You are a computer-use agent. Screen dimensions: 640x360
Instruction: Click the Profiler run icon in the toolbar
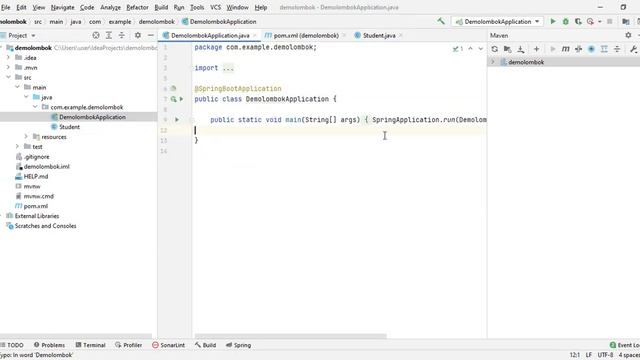coord(590,21)
